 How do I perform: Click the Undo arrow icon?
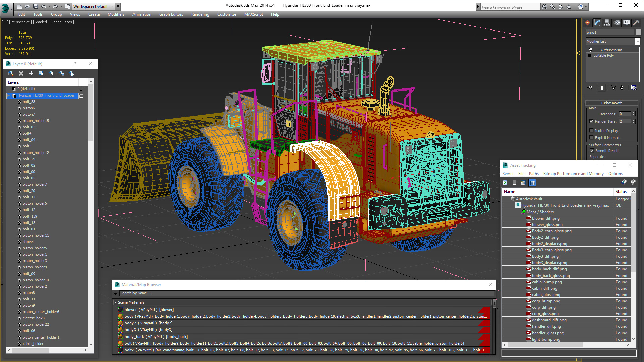tap(43, 6)
